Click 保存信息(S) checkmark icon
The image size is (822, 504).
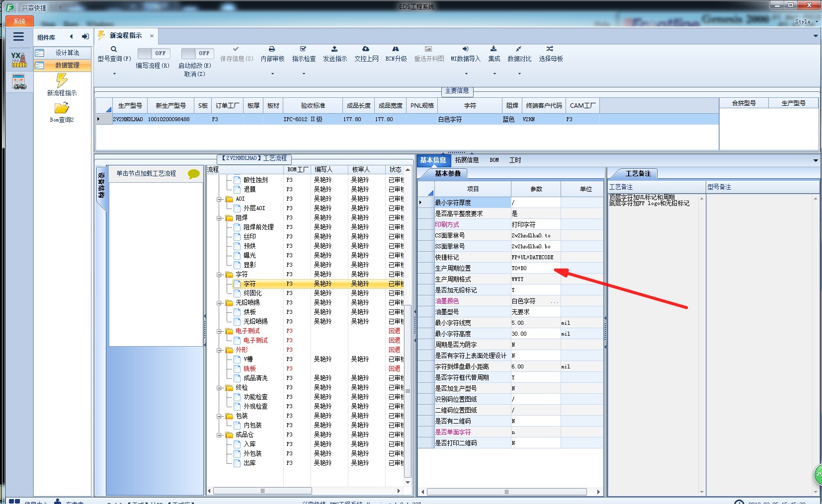point(236,49)
